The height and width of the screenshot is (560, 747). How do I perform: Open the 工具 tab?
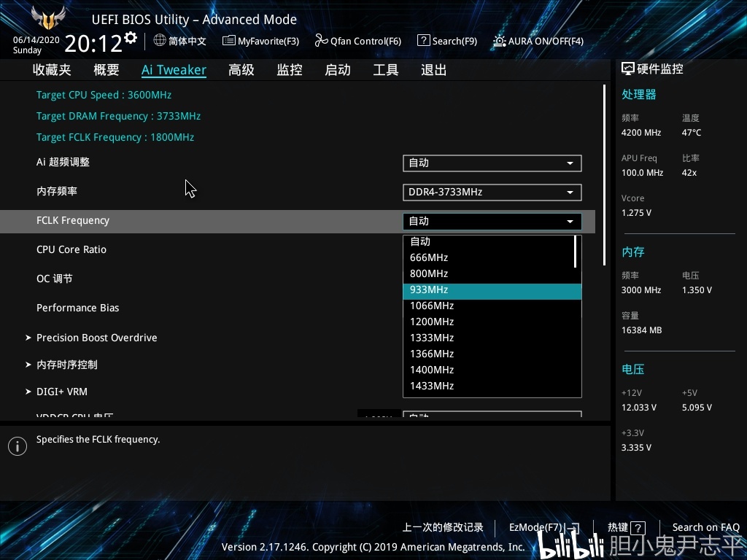[x=386, y=70]
